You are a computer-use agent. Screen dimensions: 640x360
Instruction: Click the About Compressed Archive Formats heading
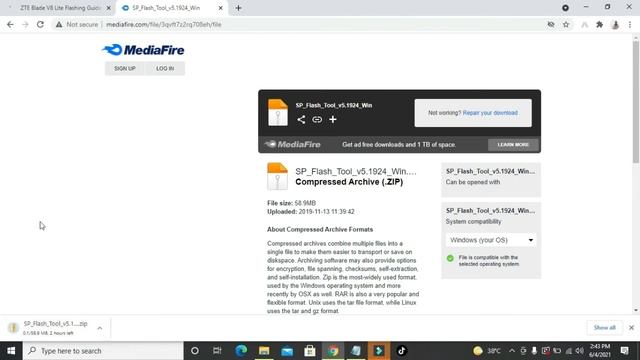320,229
